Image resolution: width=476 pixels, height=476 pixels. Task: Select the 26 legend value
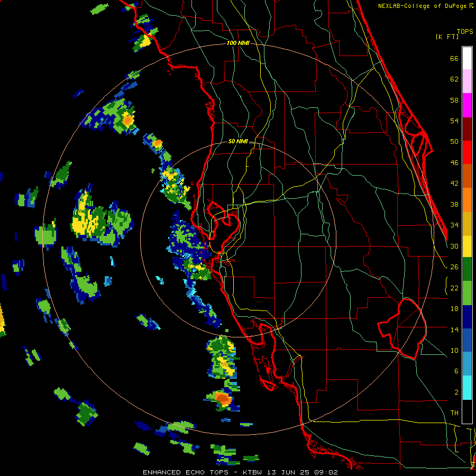click(x=454, y=267)
